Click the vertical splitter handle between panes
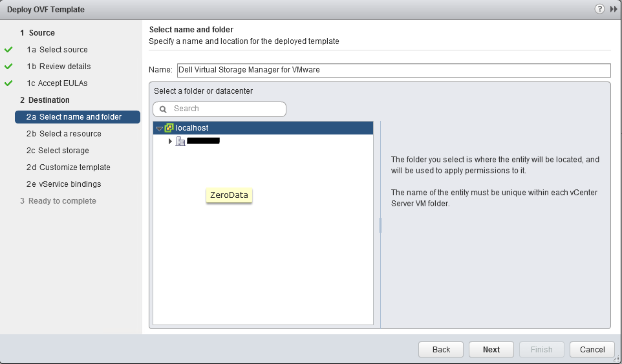 pos(380,224)
